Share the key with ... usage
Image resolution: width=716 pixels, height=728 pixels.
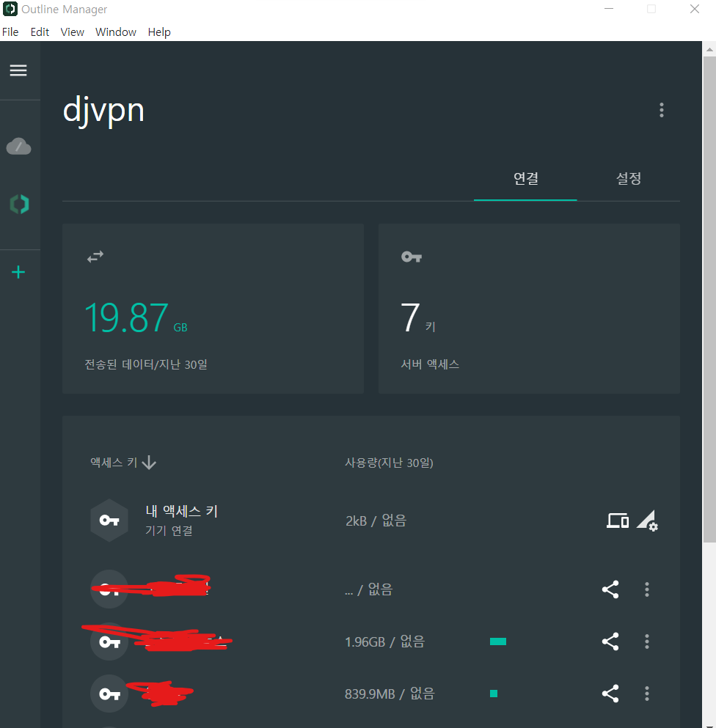click(x=610, y=589)
